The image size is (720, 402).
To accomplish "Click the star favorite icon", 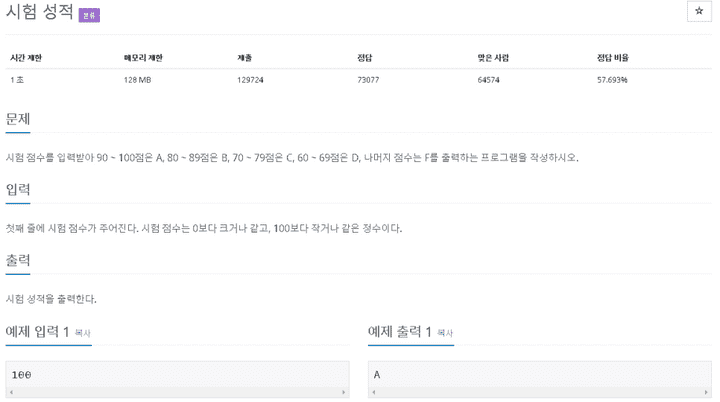I will 699,11.
